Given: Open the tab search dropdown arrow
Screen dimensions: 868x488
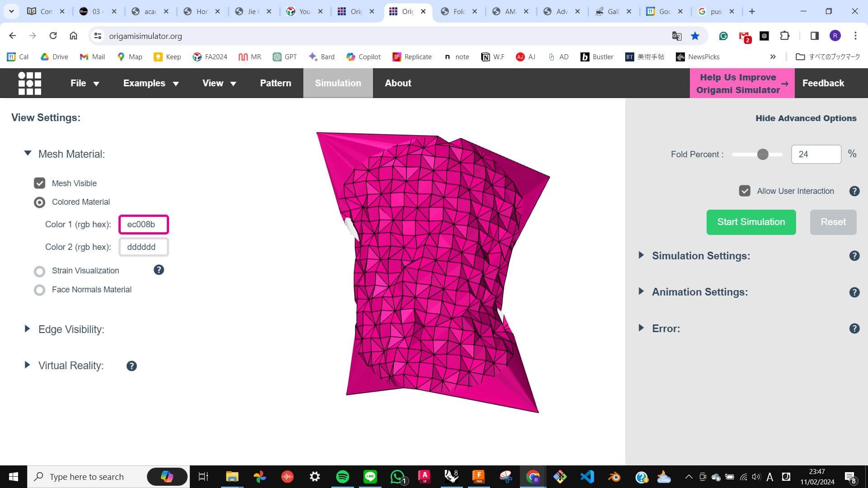Looking at the screenshot, I should (11, 11).
